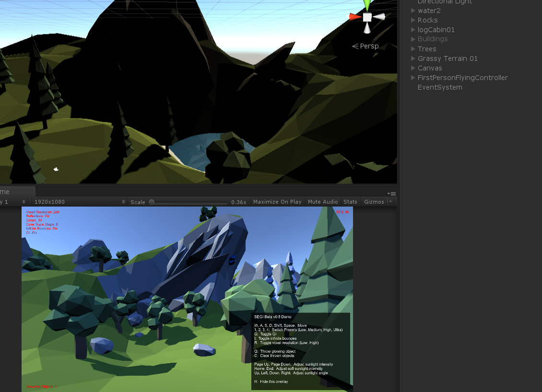Viewport: 542px width, 392px height.
Task: Expand the Canvas object in the Hierarchy
Action: [412, 68]
